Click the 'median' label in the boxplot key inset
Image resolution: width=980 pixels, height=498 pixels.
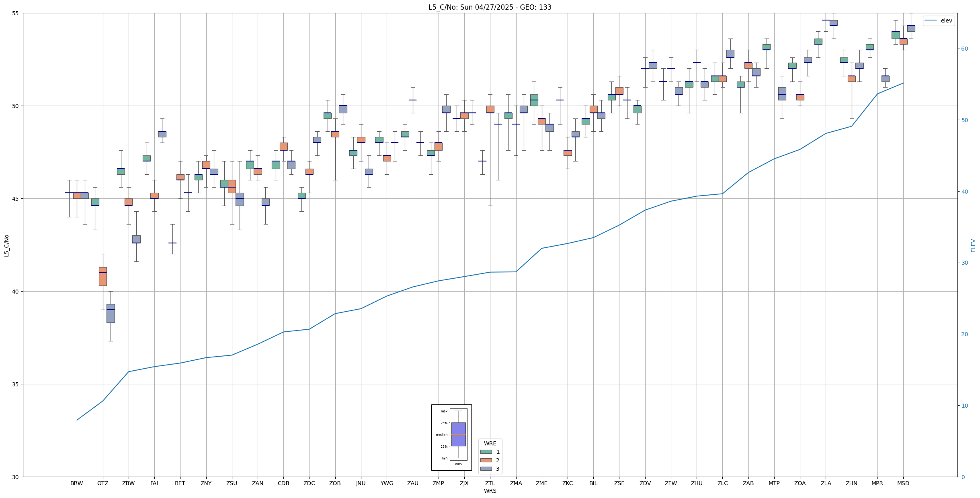click(441, 435)
